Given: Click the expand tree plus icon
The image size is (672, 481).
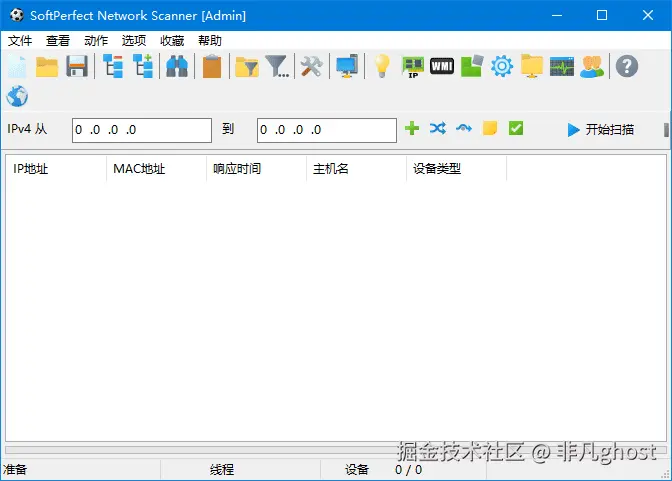Looking at the screenshot, I should click(143, 66).
